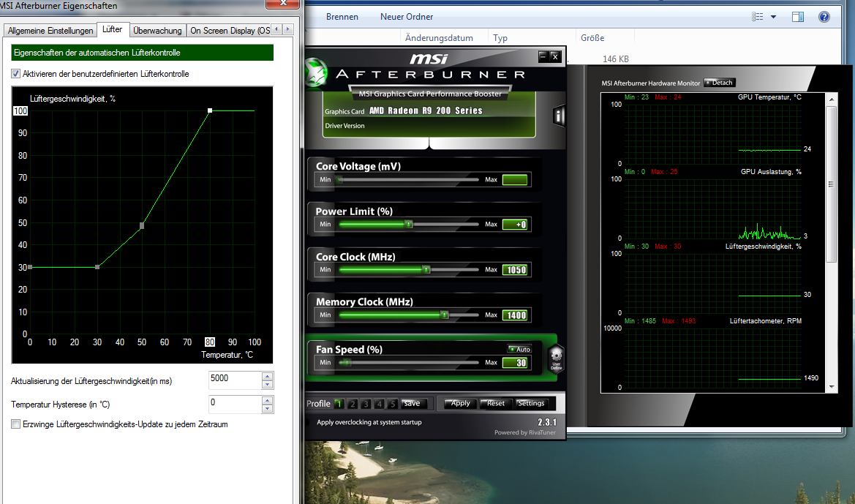The width and height of the screenshot is (855, 504).
Task: Click the User Define fan gear icon
Action: point(556,359)
